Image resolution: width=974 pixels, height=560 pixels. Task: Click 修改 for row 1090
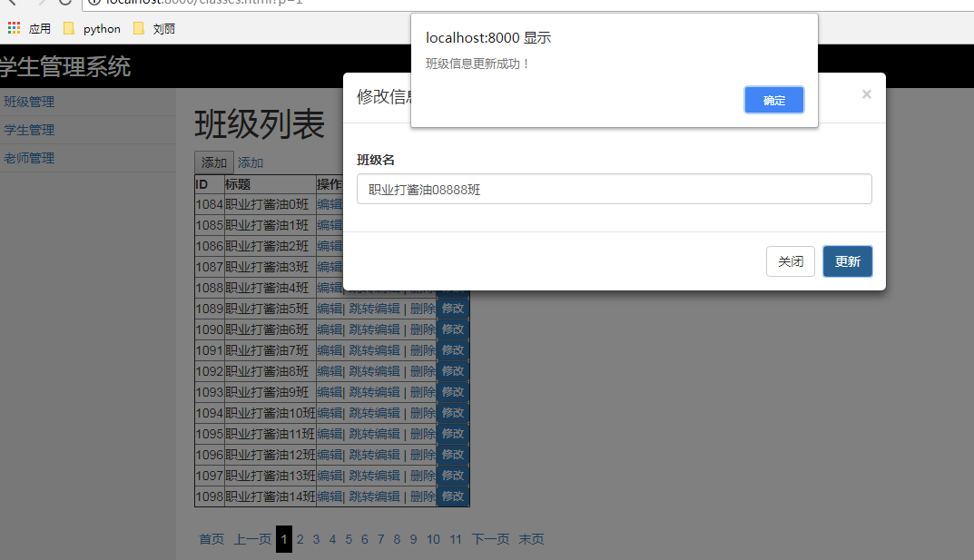click(453, 329)
